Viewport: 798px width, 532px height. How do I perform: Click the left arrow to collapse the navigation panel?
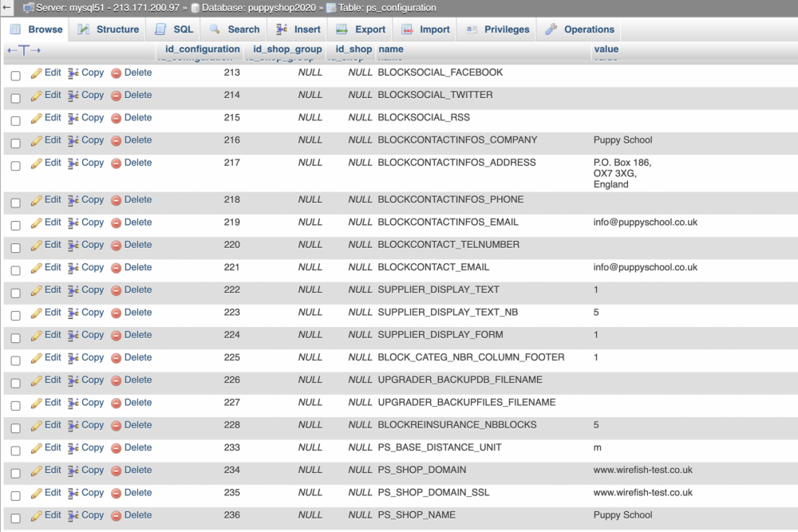6,8
